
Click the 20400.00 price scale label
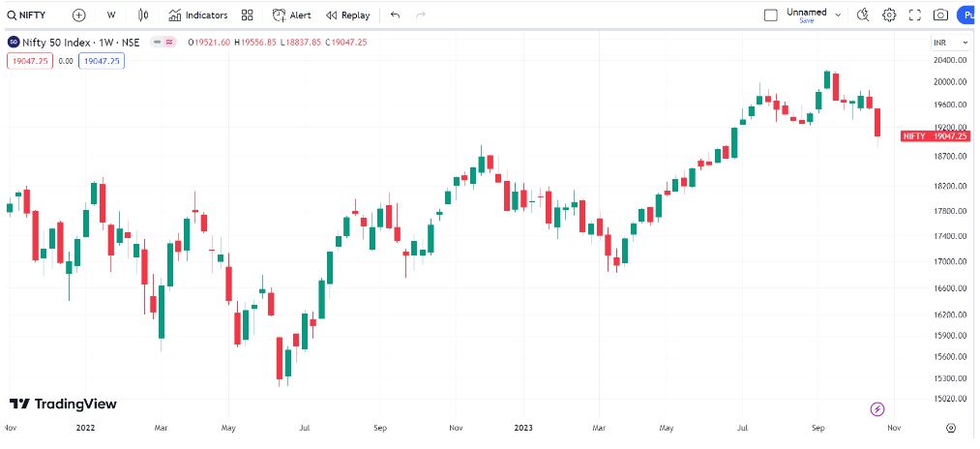(949, 60)
